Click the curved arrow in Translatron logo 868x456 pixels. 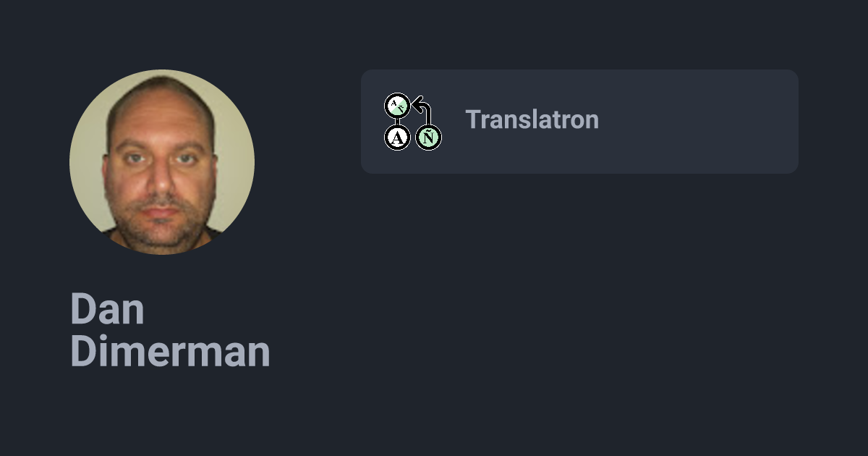pos(423,111)
